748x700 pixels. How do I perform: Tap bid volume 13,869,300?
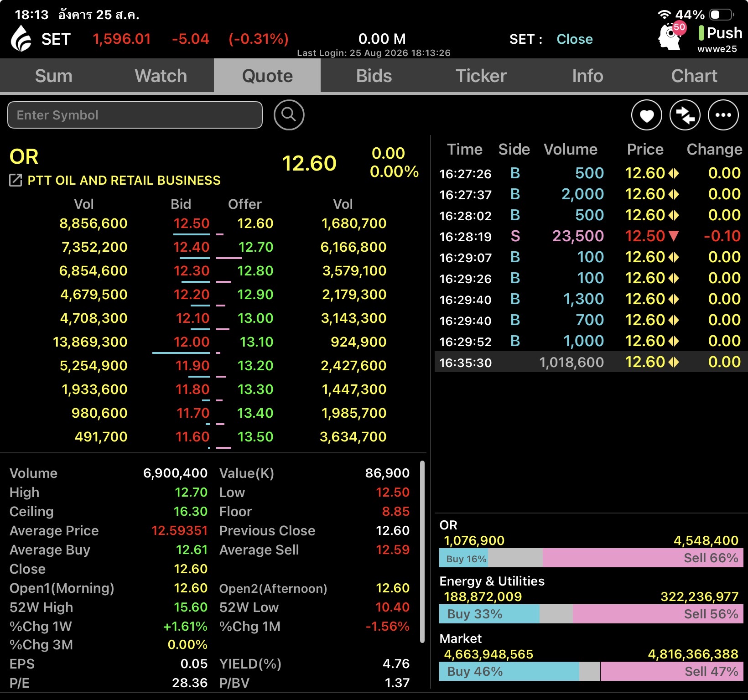[90, 342]
